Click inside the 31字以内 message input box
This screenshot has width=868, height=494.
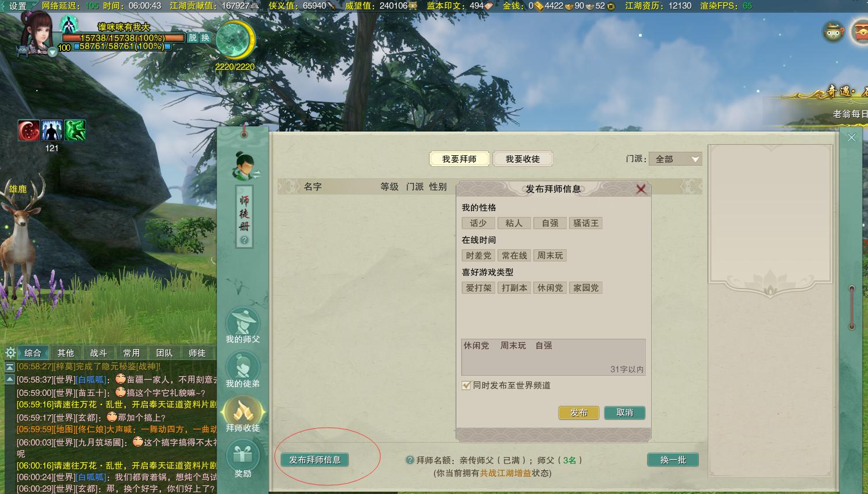point(552,355)
